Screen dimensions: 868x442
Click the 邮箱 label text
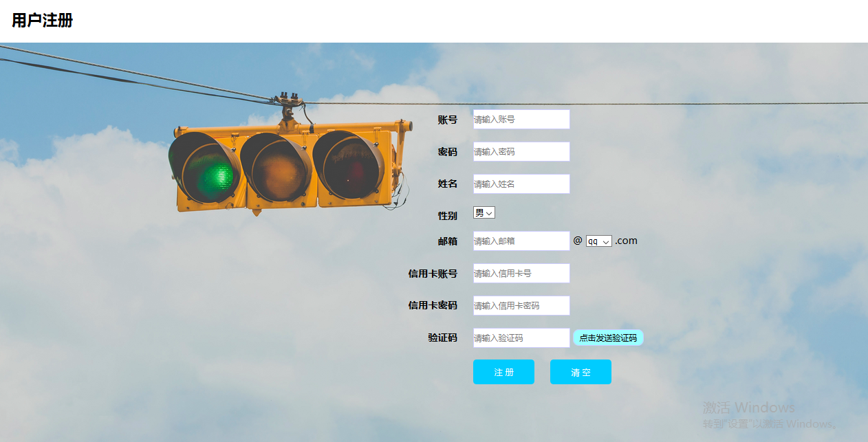(447, 241)
